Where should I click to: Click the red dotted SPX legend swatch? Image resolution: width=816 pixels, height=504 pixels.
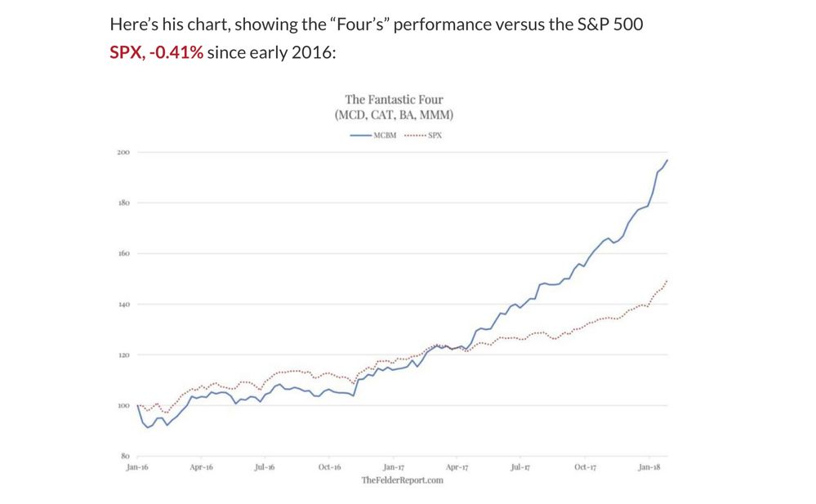coord(415,135)
